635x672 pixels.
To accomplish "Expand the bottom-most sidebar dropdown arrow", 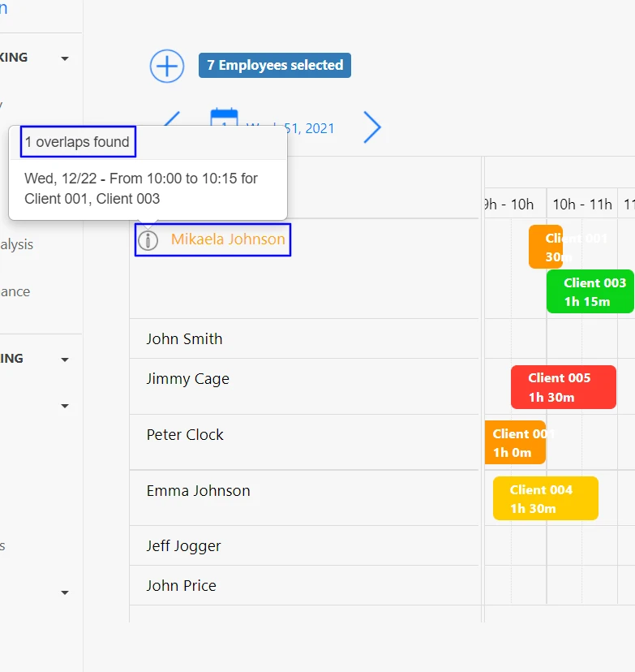I will point(65,593).
